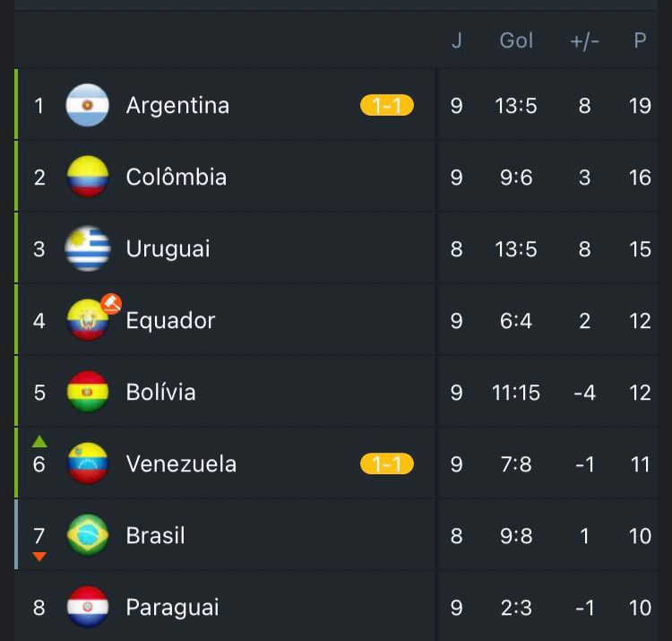Image resolution: width=672 pixels, height=641 pixels.
Task: Click the Colômbia flag icon
Action: pyautogui.click(x=88, y=178)
